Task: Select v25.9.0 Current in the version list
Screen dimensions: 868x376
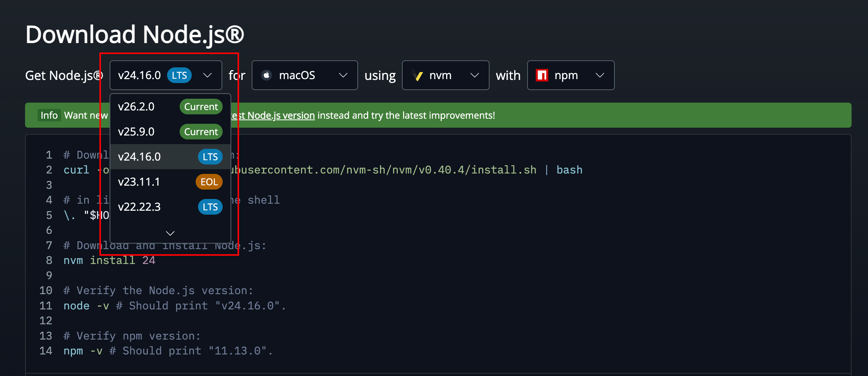Action: 170,132
